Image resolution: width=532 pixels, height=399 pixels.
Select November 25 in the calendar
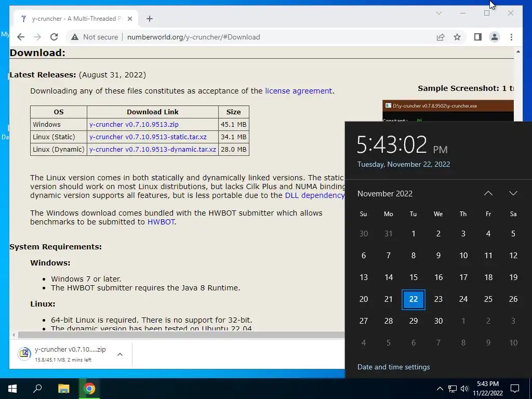coord(488,299)
